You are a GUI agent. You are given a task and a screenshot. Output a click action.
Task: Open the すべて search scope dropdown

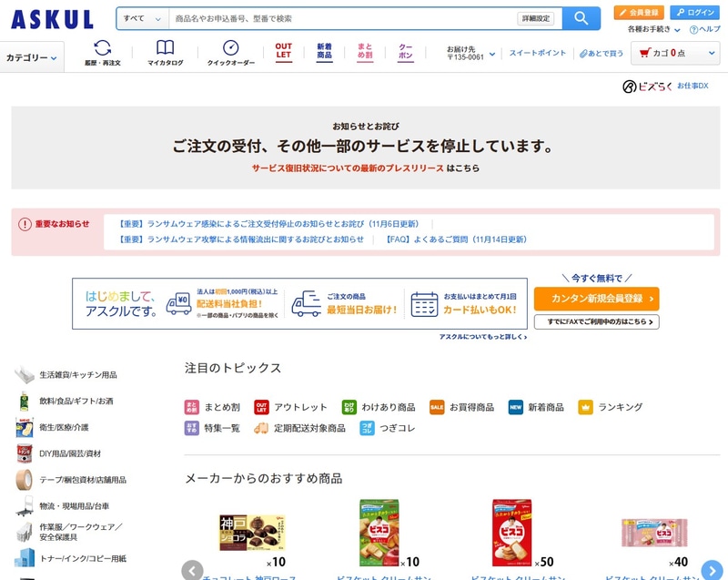[x=142, y=18]
